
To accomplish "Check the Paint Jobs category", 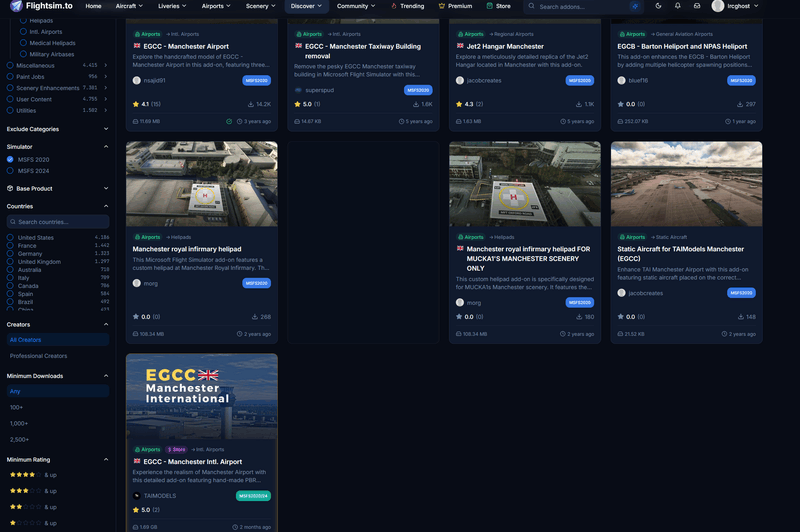I will click(x=10, y=77).
